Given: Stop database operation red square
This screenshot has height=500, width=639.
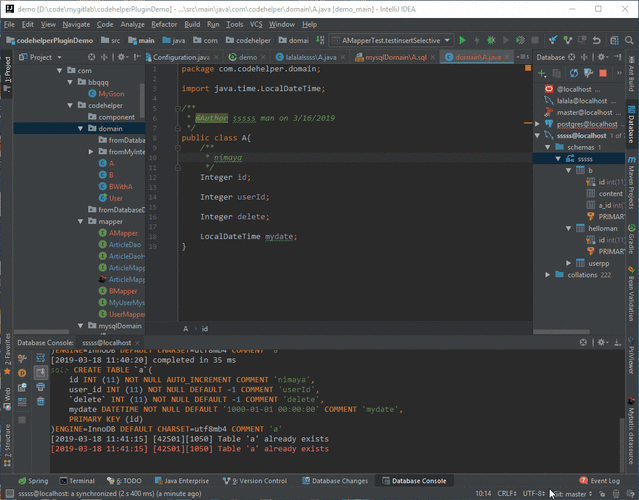Looking at the screenshot, I should click(x=603, y=74).
